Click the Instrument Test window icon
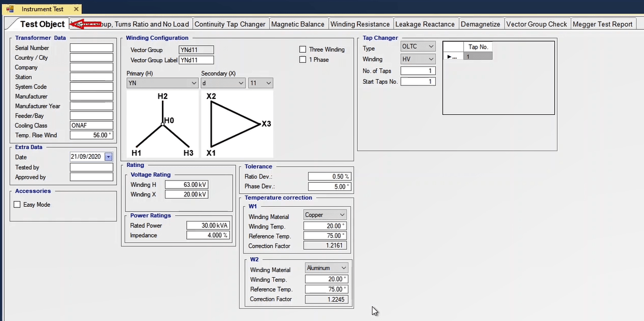Image resolution: width=644 pixels, height=321 pixels. (9, 9)
